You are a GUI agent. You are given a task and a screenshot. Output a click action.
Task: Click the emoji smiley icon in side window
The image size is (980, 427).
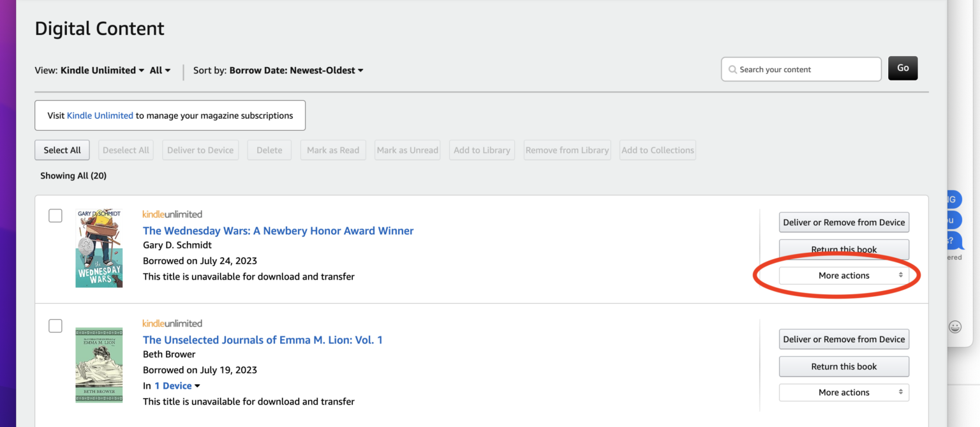click(954, 327)
